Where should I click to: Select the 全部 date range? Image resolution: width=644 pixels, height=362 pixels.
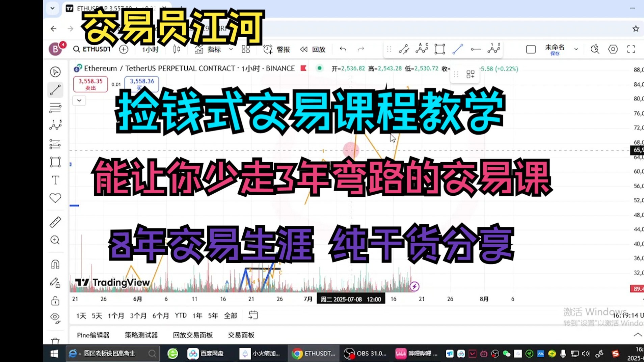tap(231, 315)
